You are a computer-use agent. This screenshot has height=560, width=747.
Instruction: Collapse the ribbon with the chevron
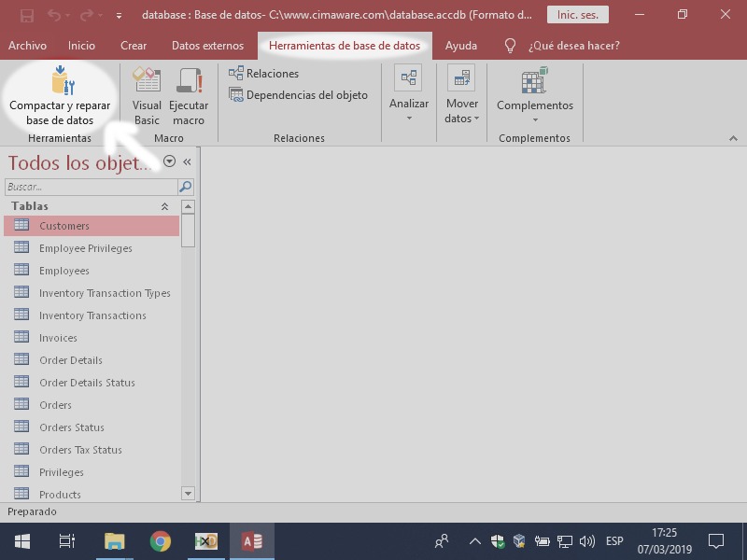pyautogui.click(x=733, y=137)
